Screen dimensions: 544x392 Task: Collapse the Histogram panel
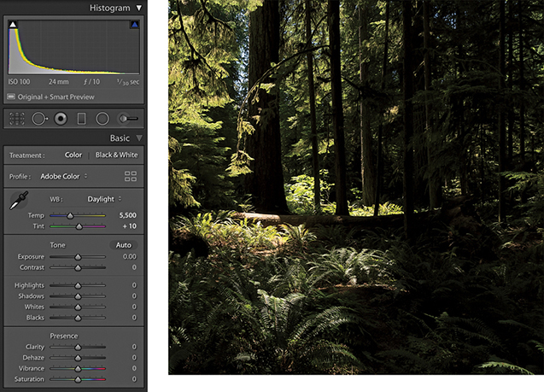(x=139, y=8)
